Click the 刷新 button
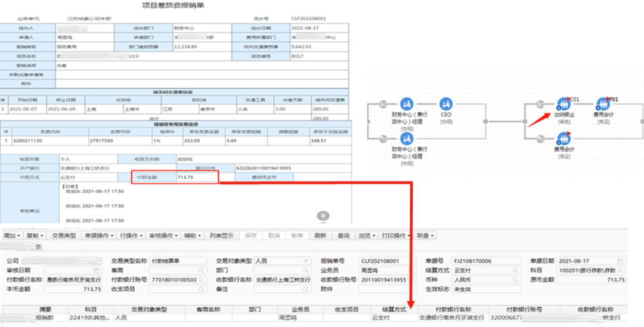 [320, 236]
